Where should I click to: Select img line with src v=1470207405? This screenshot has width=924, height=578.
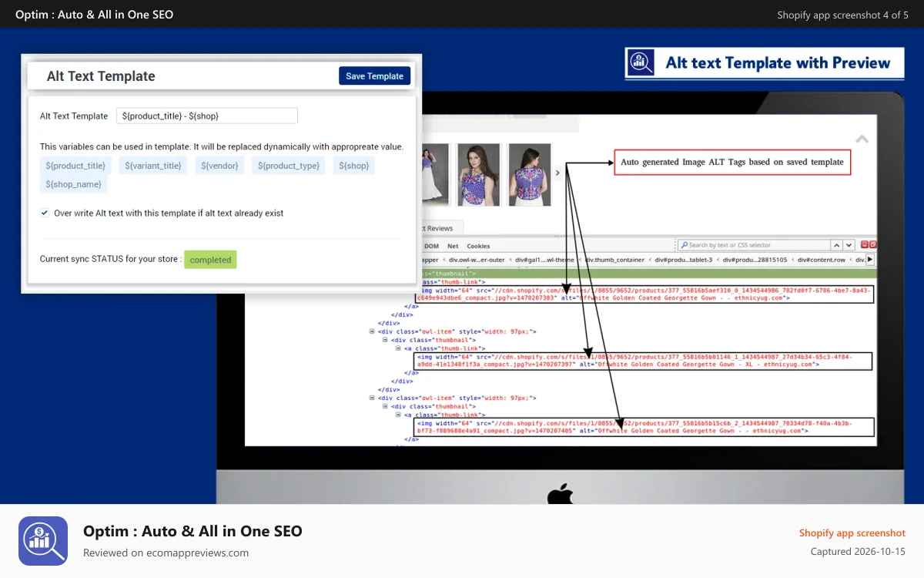click(644, 427)
